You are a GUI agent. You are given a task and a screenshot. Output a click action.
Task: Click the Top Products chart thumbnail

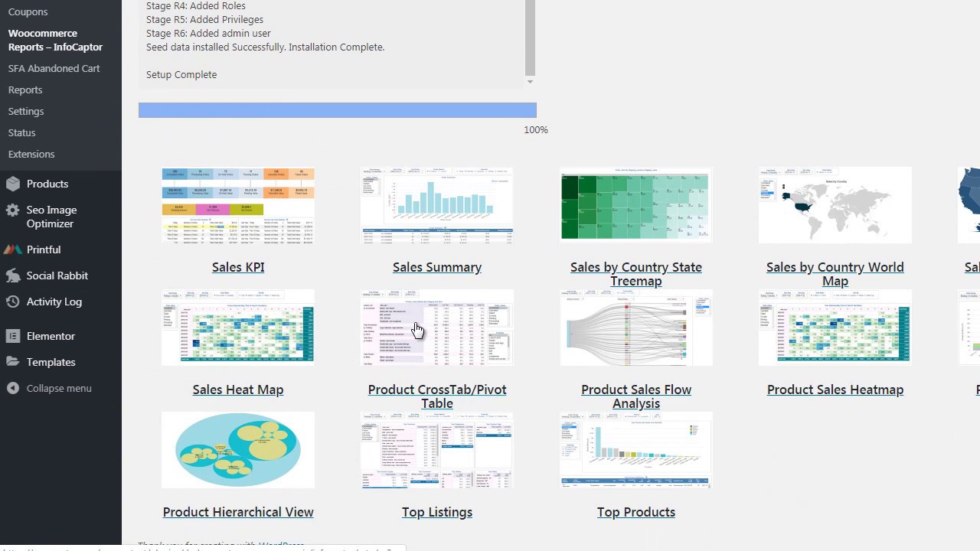(x=636, y=450)
